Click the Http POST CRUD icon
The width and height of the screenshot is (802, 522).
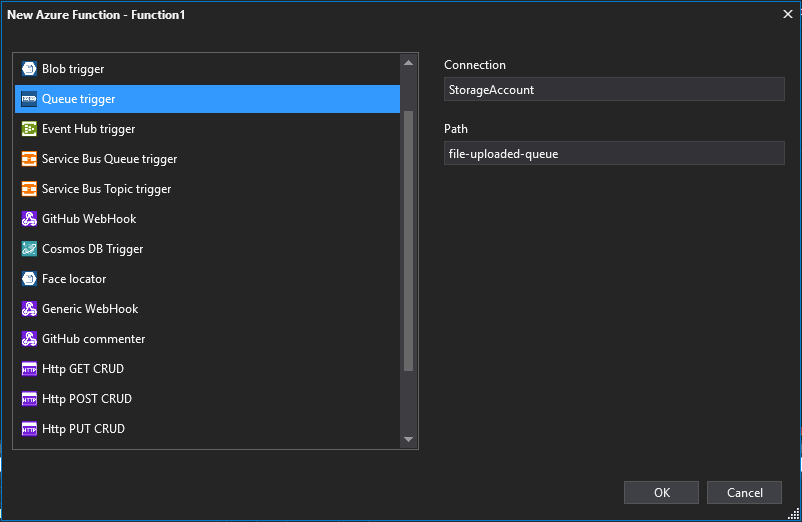click(x=29, y=399)
